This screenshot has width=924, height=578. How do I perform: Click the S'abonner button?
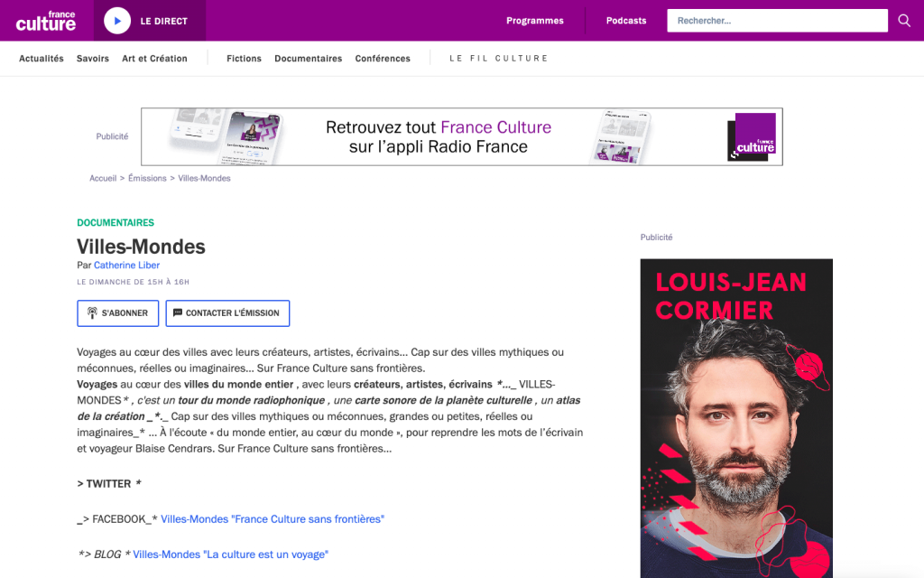(118, 313)
